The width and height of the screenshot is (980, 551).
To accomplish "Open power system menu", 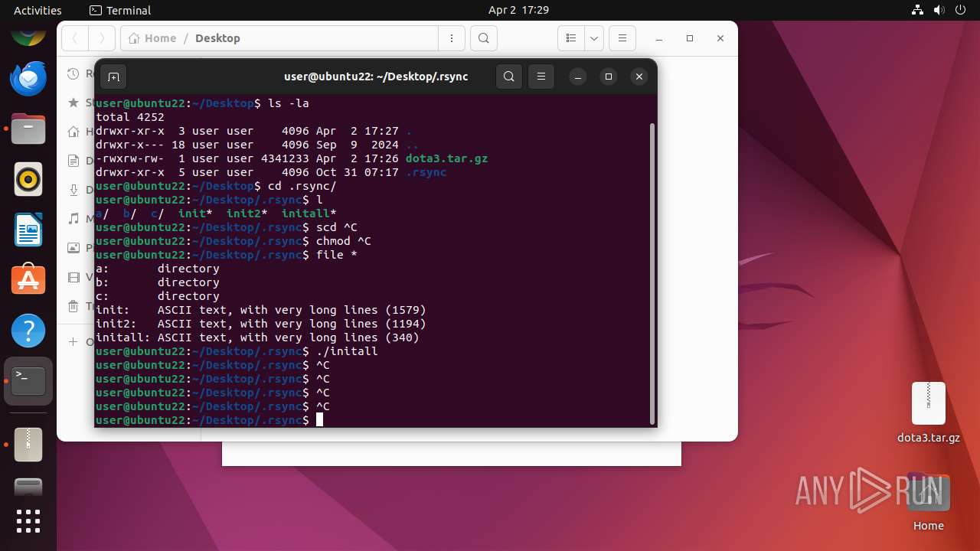I will pyautogui.click(x=959, y=10).
